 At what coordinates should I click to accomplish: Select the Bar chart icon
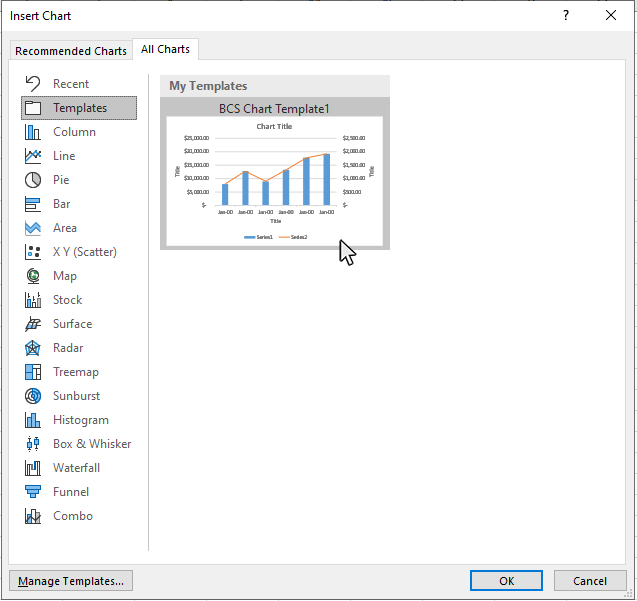(x=32, y=204)
